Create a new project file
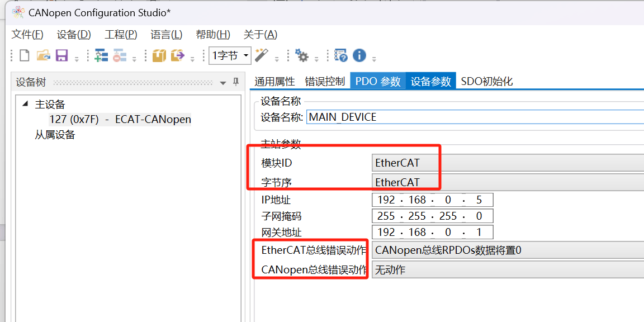The width and height of the screenshot is (644, 322). pyautogui.click(x=24, y=55)
